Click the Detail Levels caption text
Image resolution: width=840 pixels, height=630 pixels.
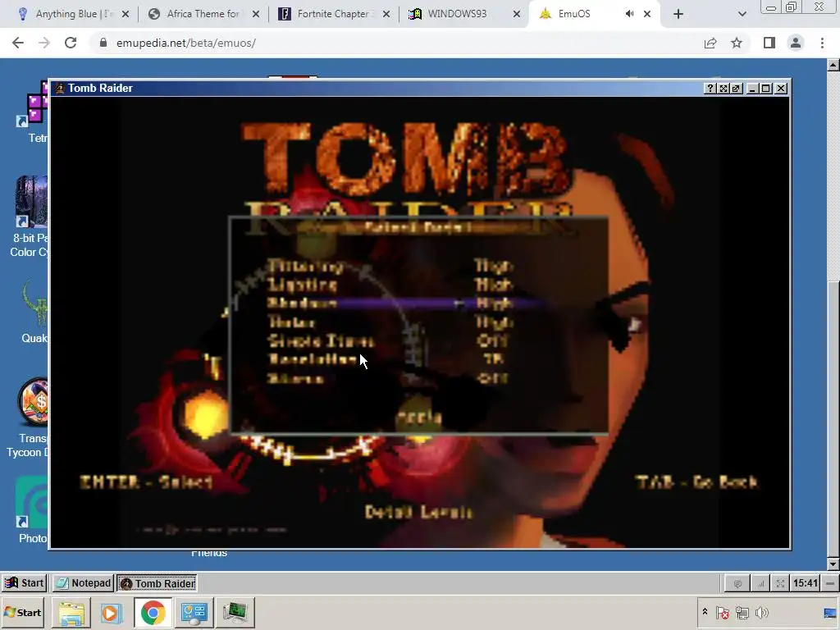[x=418, y=512]
